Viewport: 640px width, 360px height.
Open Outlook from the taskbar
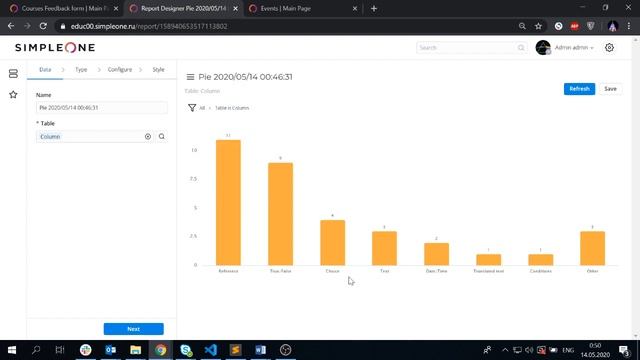click(111, 350)
